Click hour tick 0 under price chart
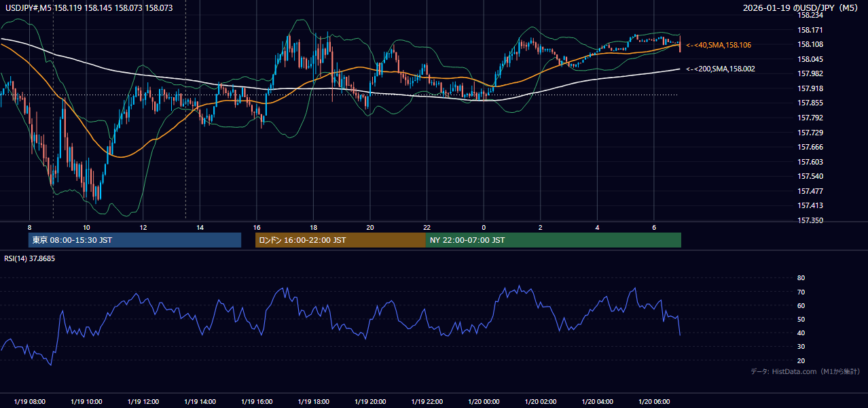Viewport: 868px width, 408px height. [484, 227]
